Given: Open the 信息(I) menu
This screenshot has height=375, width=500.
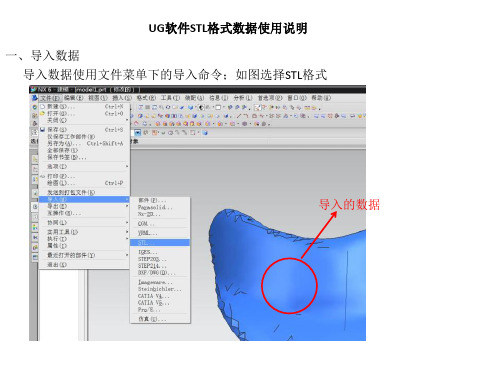Looking at the screenshot, I should point(219,98).
